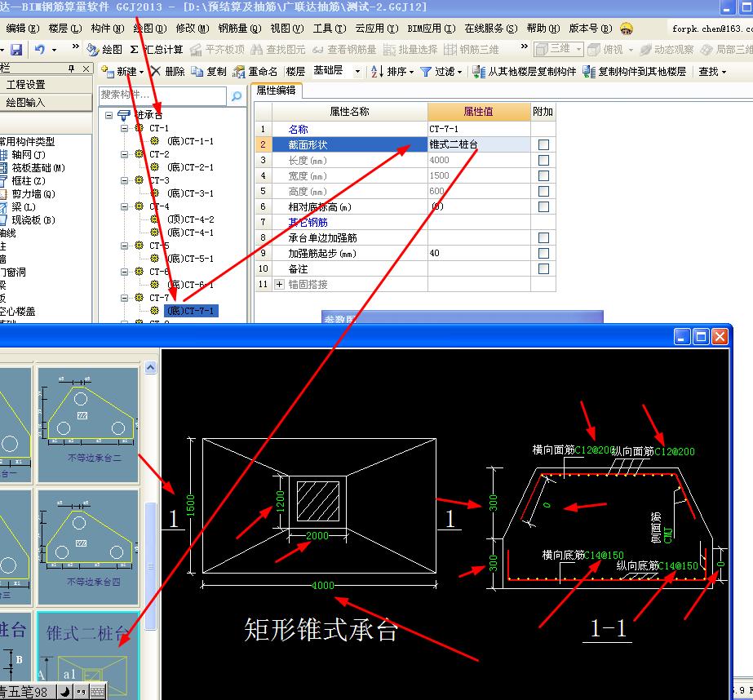Click 过滤 filter funnel icon

click(426, 72)
